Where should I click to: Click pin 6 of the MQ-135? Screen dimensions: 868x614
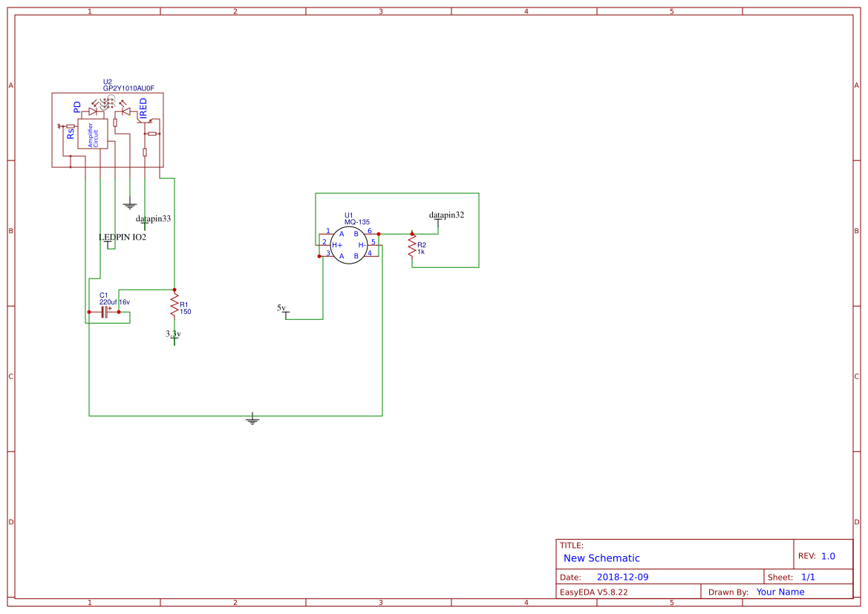click(x=370, y=233)
